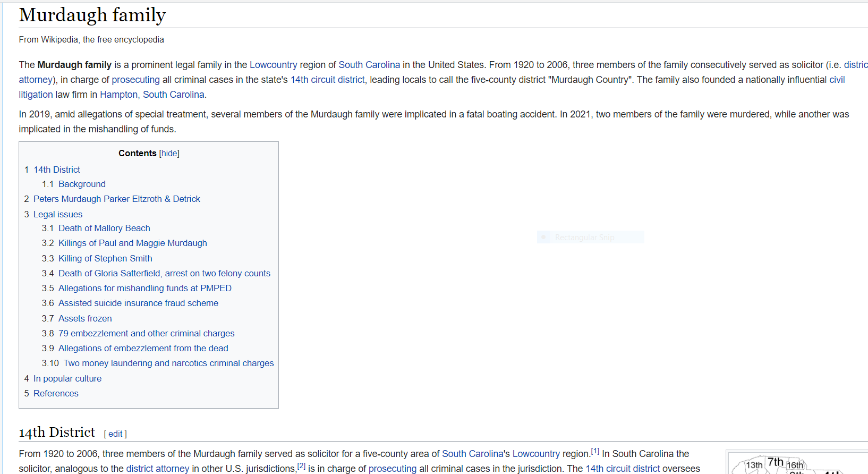Viewport: 868px width, 474px height.
Task: Go to 'In popular culture' section
Action: (67, 378)
